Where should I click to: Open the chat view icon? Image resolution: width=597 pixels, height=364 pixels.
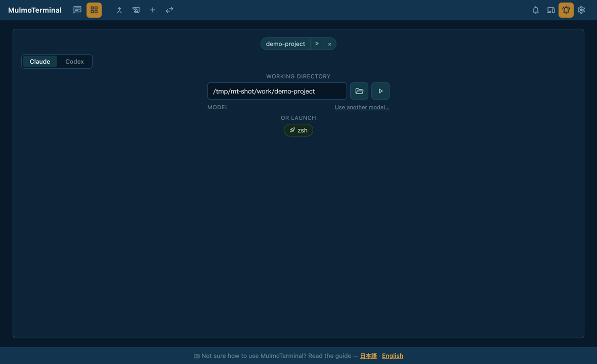pos(77,10)
